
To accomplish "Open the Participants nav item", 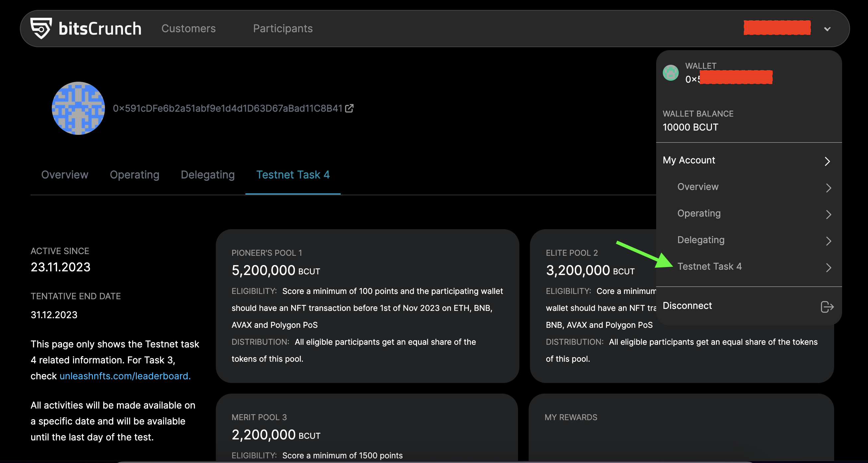I will pyautogui.click(x=283, y=28).
